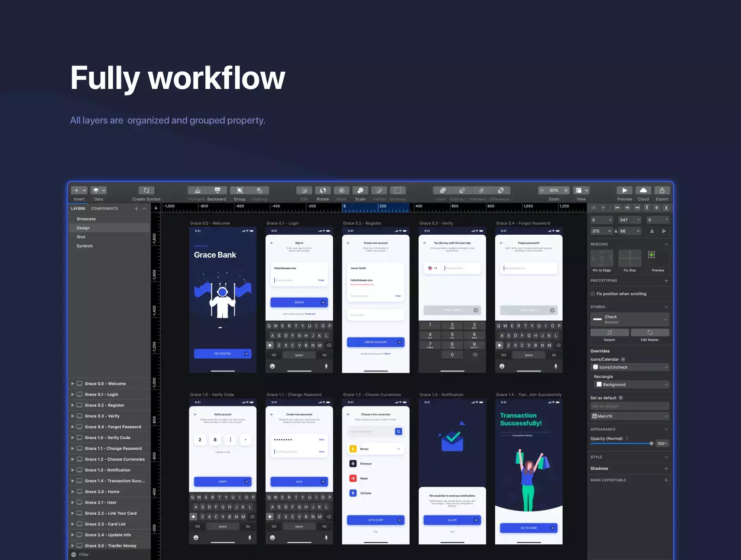
Task: Open the Main/15 text style dropdown
Action: pos(629,416)
